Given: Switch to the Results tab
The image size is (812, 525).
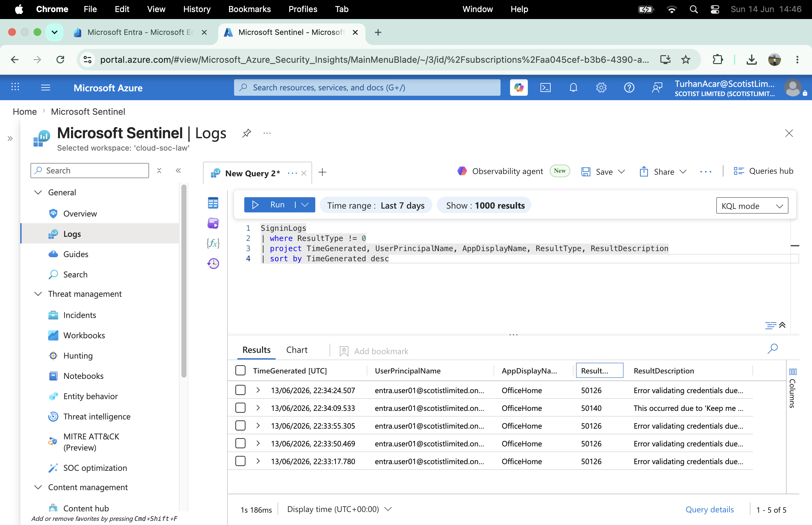Looking at the screenshot, I should (x=257, y=350).
